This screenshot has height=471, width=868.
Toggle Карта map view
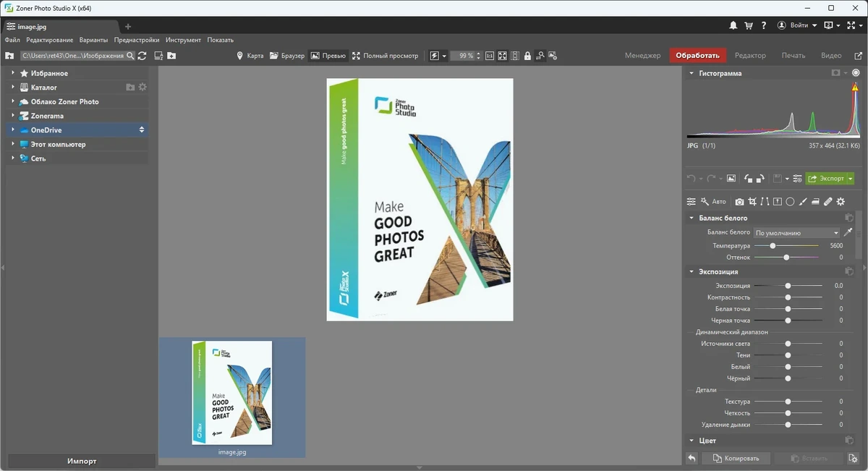(x=250, y=56)
